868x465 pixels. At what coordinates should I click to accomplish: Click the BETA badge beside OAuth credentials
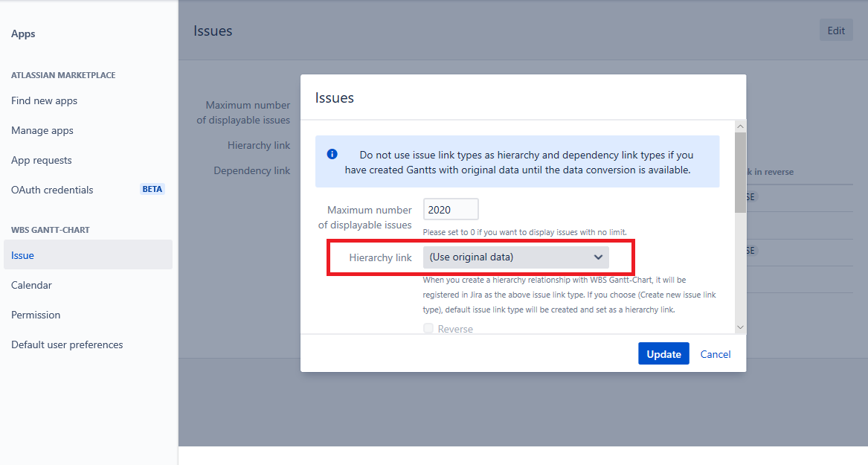pos(152,189)
